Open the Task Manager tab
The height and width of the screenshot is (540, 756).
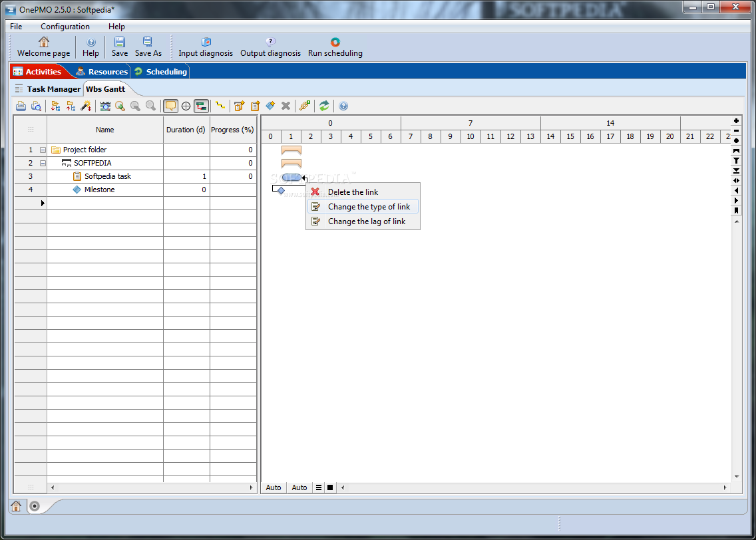click(x=48, y=89)
